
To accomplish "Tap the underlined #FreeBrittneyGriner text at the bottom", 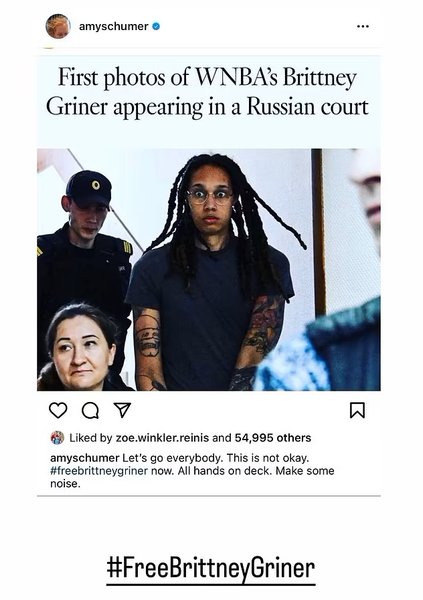I will tap(211, 569).
